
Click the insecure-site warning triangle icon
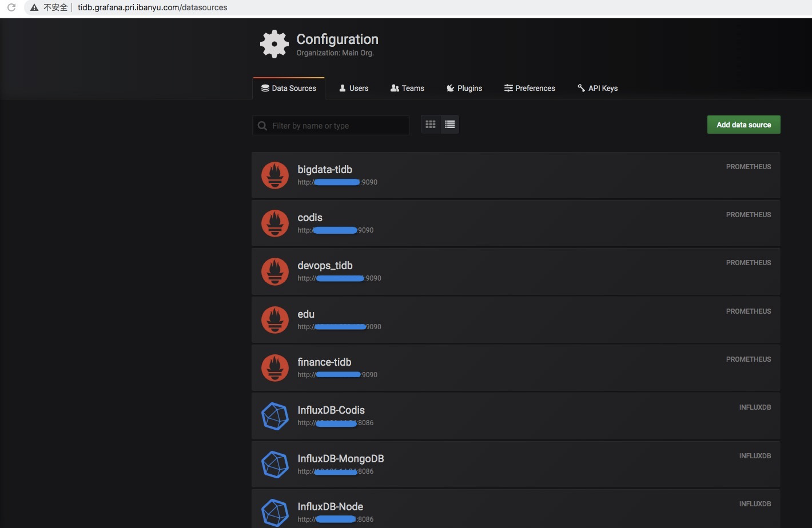34,7
